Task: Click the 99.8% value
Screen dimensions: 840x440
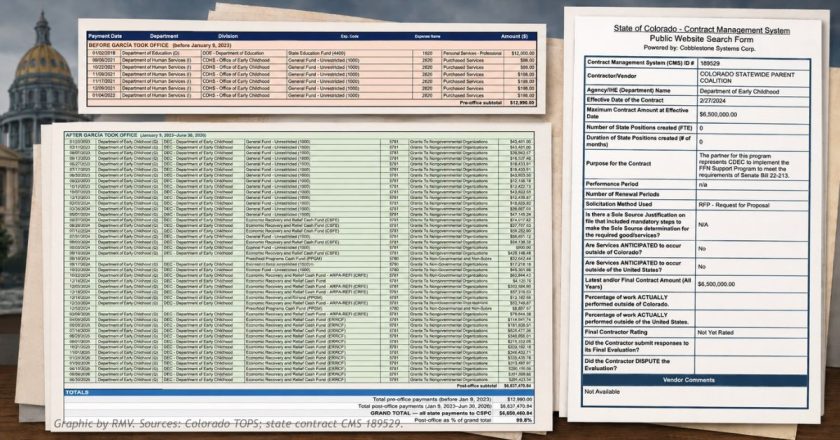Action: (x=524, y=420)
